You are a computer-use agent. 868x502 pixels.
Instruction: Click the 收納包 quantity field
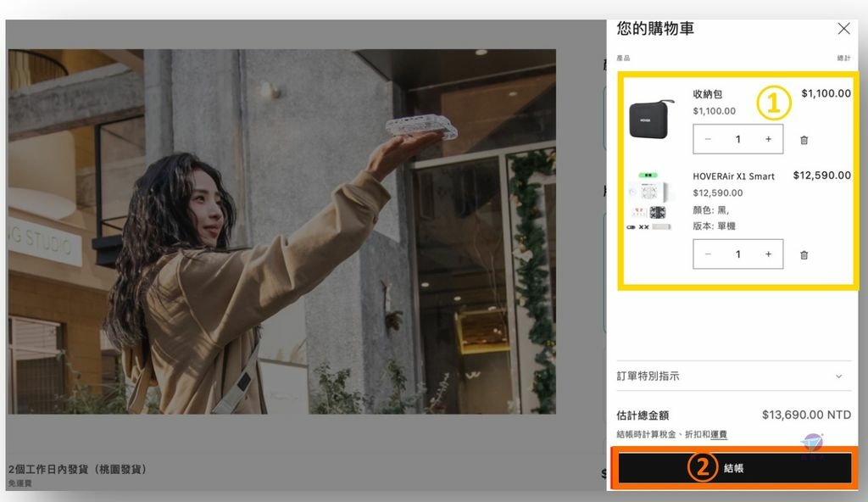coord(738,139)
